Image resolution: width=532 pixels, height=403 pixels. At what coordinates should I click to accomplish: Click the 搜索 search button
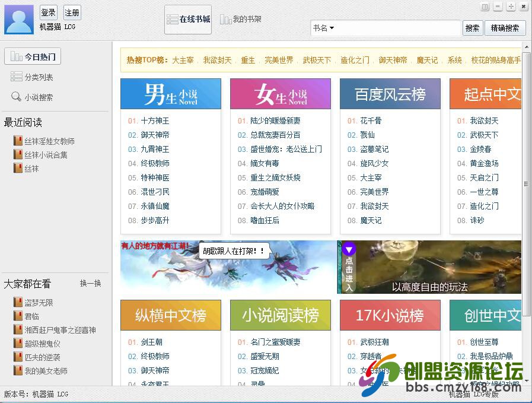pos(472,28)
